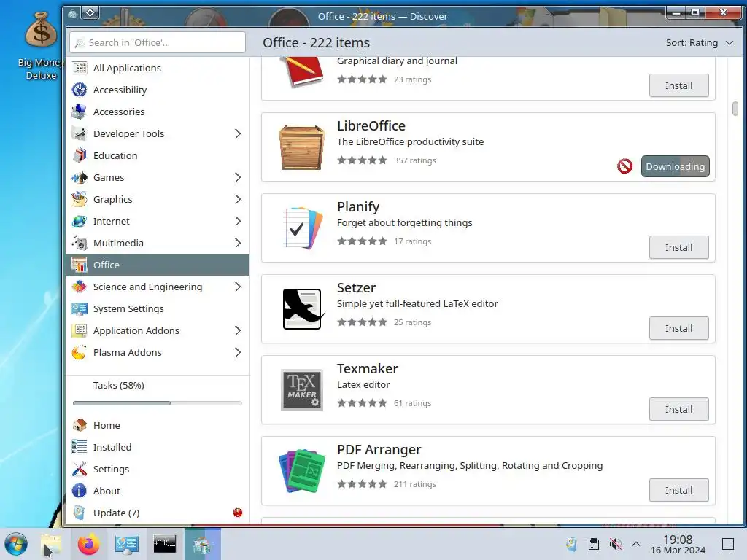Expand the Developer Tools category
Image resolution: width=747 pixels, height=560 pixels.
pyautogui.click(x=238, y=133)
